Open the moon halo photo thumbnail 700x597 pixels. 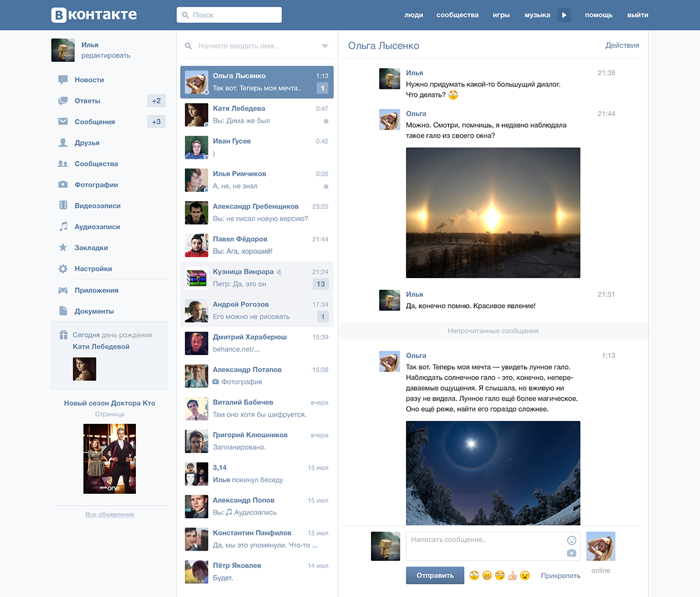(493, 473)
